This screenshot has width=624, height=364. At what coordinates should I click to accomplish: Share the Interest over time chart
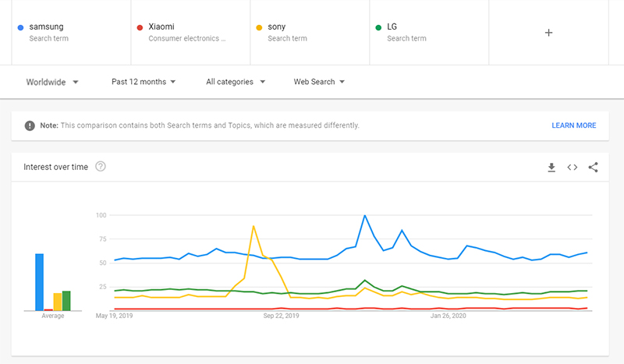[x=593, y=168]
